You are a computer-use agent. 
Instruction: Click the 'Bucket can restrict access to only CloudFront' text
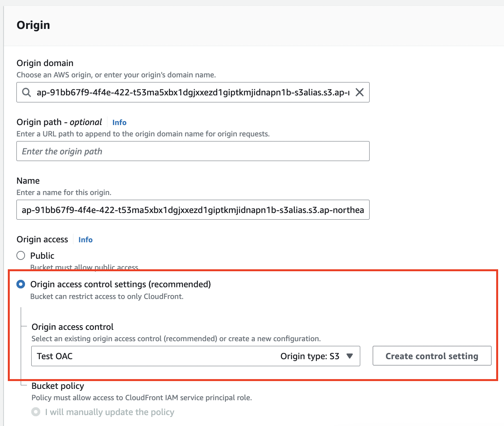coord(107,296)
